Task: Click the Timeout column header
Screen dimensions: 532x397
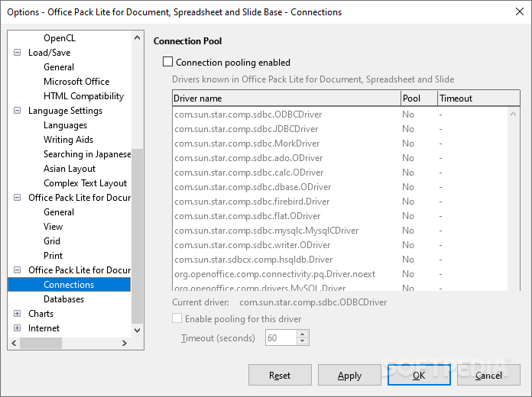Action: 478,98
